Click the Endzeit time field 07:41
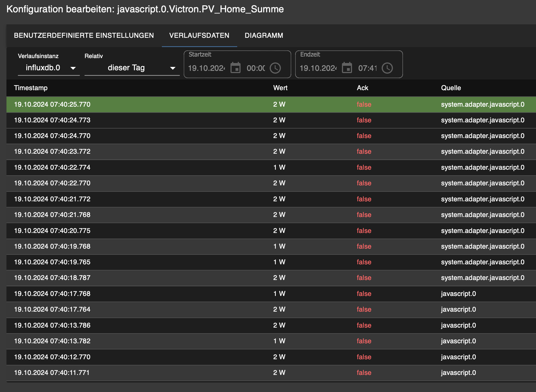 (367, 68)
